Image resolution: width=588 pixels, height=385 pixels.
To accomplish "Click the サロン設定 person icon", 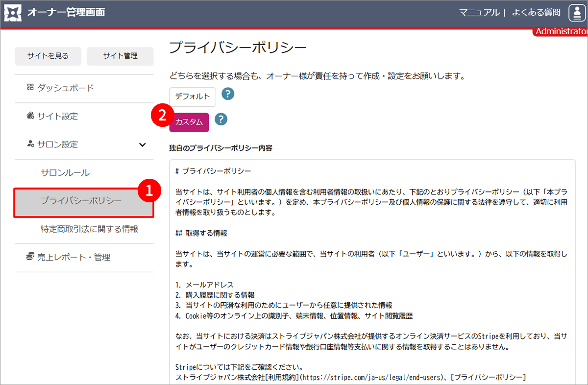I will [x=30, y=144].
